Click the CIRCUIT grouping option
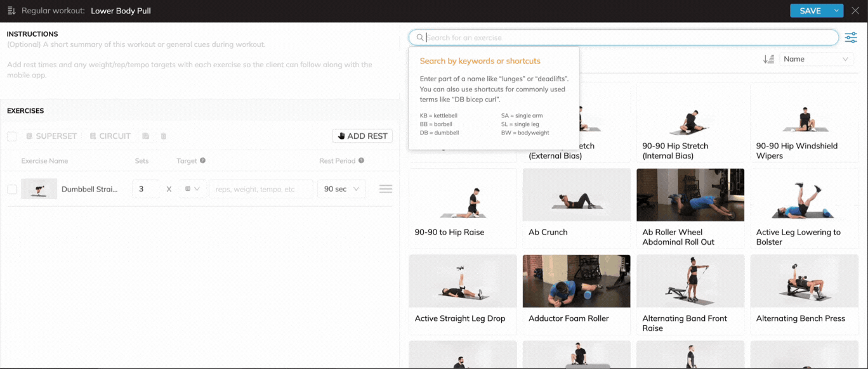The height and width of the screenshot is (369, 868). click(110, 136)
